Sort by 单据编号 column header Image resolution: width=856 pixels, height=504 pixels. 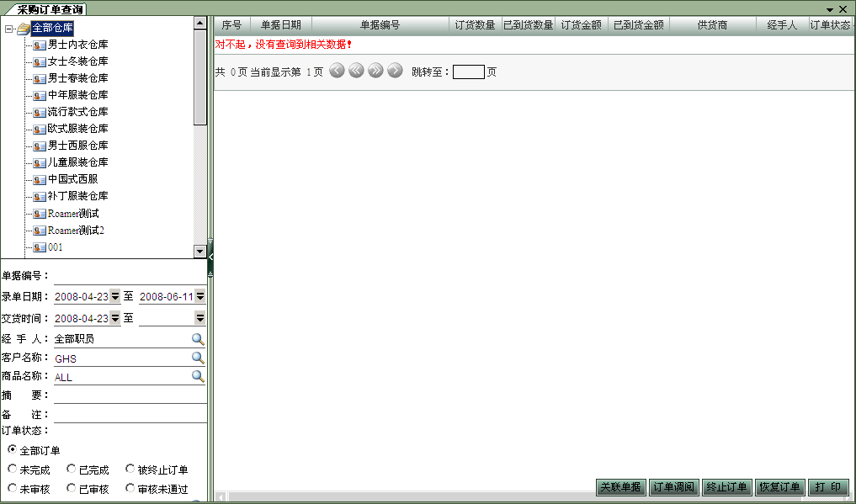[380, 25]
